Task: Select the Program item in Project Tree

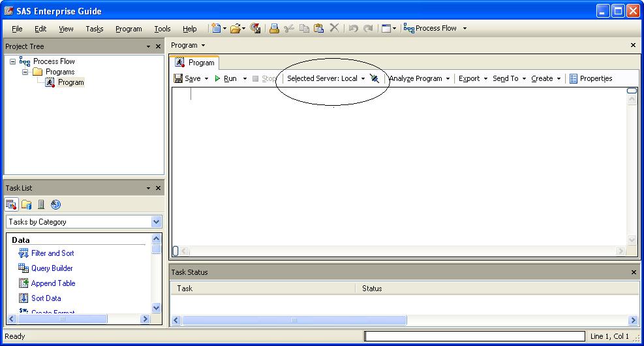Action: pos(70,82)
